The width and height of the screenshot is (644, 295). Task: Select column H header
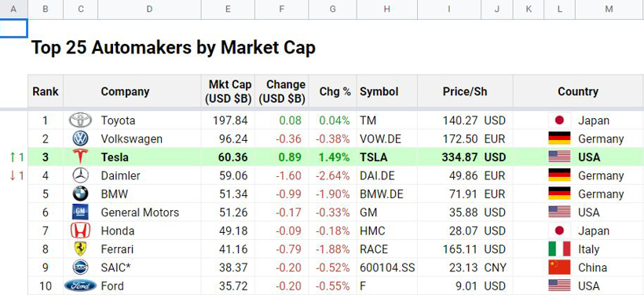click(x=387, y=9)
